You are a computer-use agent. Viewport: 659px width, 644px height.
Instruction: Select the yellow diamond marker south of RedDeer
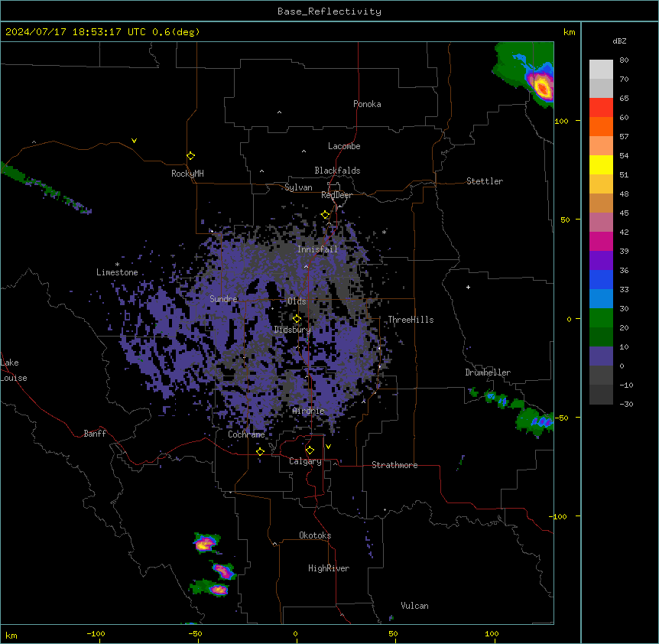326,215
